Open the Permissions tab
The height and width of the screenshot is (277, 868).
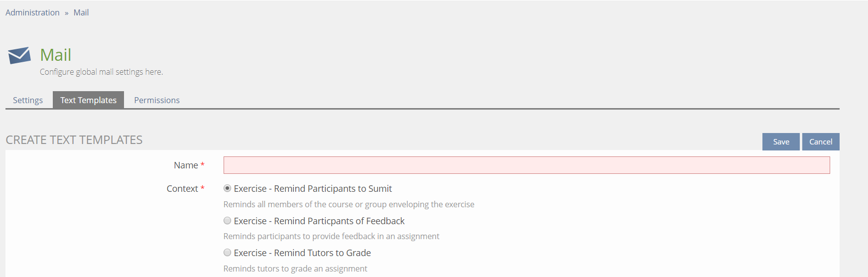tap(157, 100)
